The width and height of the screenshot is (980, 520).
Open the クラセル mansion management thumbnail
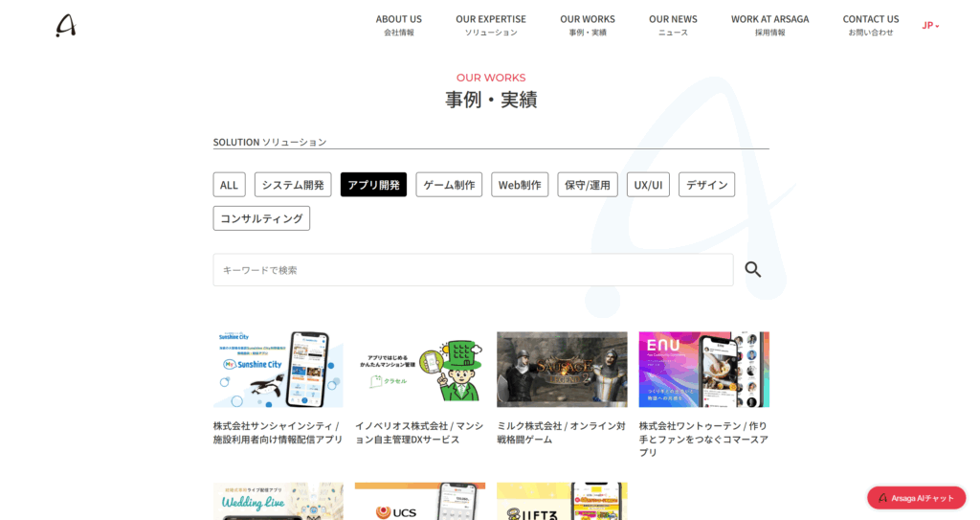(x=420, y=370)
